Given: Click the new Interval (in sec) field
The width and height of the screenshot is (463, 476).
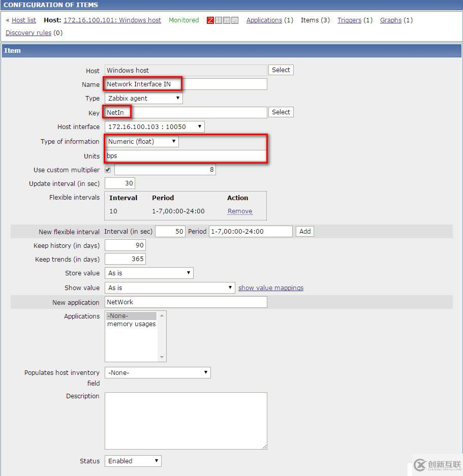Looking at the screenshot, I should 170,231.
